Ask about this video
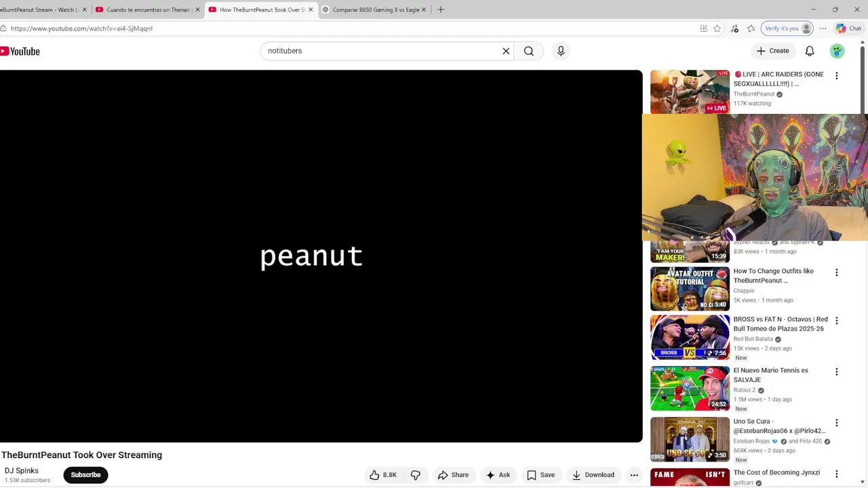868x488 pixels. click(498, 475)
